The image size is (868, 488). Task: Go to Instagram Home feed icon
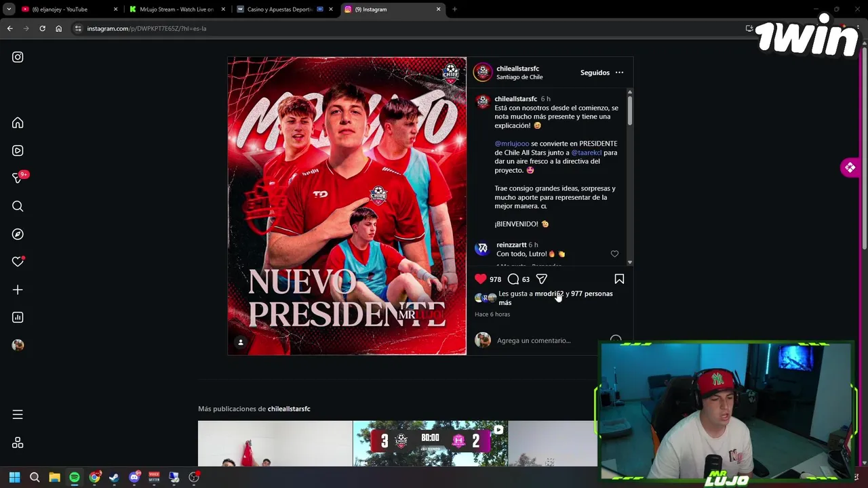[18, 123]
